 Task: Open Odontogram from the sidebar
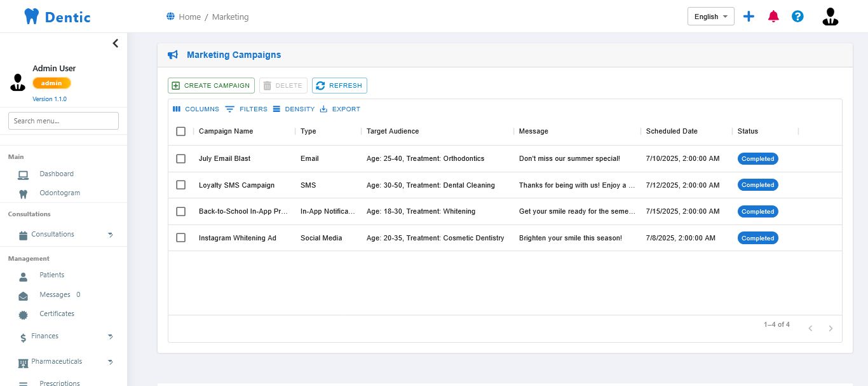pyautogui.click(x=59, y=193)
